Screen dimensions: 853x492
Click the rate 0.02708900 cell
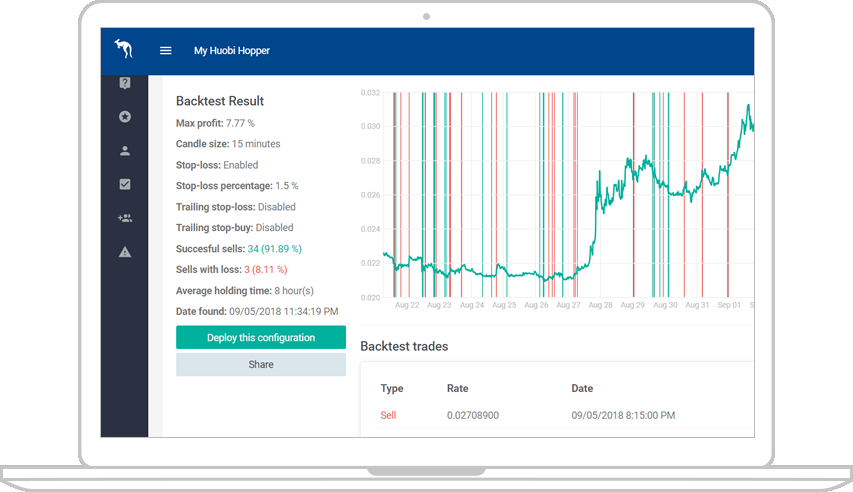[x=473, y=415]
